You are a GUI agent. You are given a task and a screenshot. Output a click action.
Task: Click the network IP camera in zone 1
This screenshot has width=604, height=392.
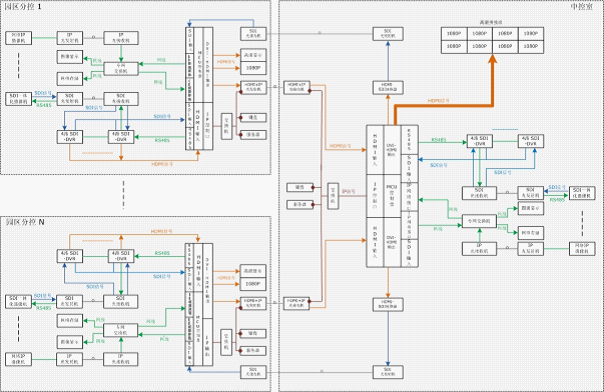[18, 38]
